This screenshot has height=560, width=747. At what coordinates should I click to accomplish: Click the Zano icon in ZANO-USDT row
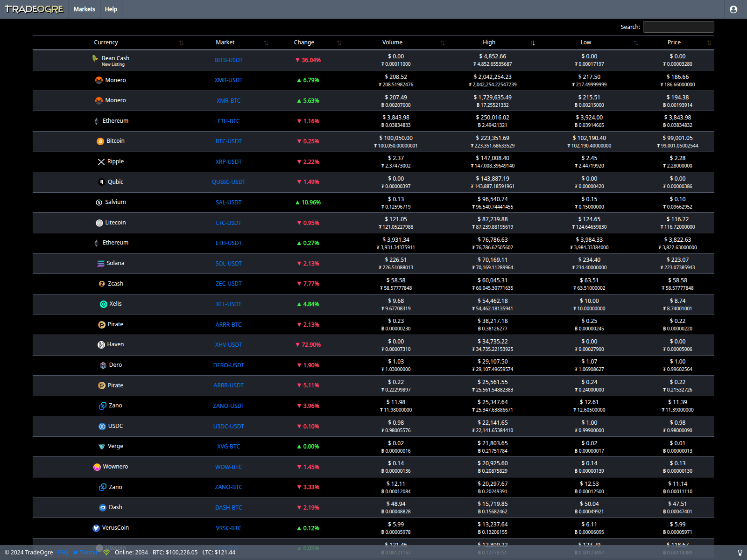coord(103,406)
